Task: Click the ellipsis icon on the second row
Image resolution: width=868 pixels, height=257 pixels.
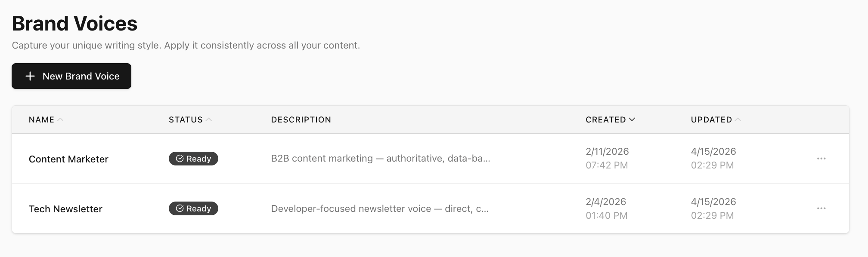Action: pyautogui.click(x=821, y=209)
